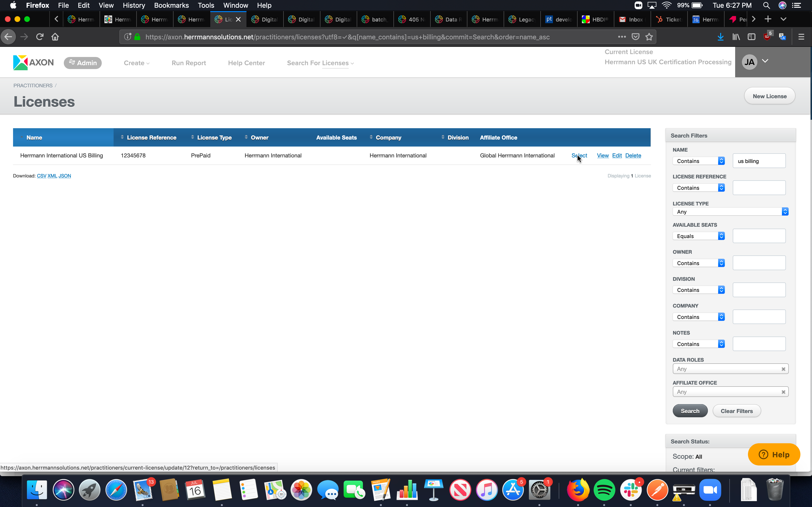Open the Firefox downloads arrow icon
This screenshot has width=812, height=507.
click(720, 37)
